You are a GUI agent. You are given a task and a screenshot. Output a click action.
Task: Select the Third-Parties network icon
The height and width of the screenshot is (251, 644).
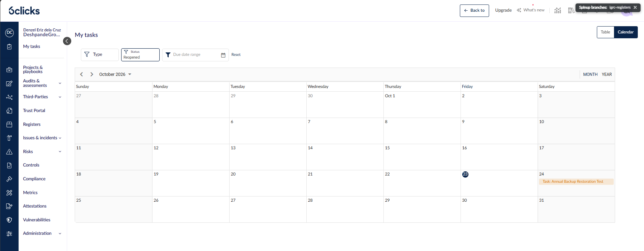point(9,97)
